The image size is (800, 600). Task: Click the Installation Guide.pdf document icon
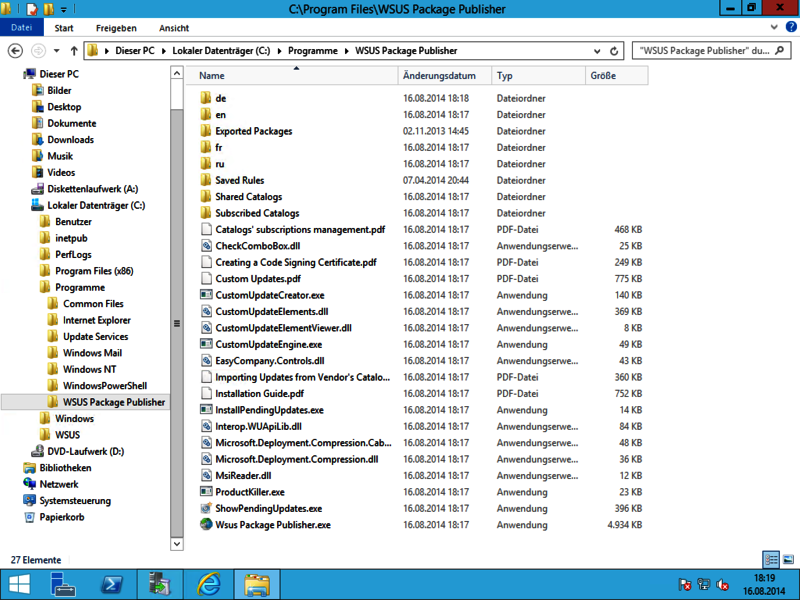tap(206, 393)
